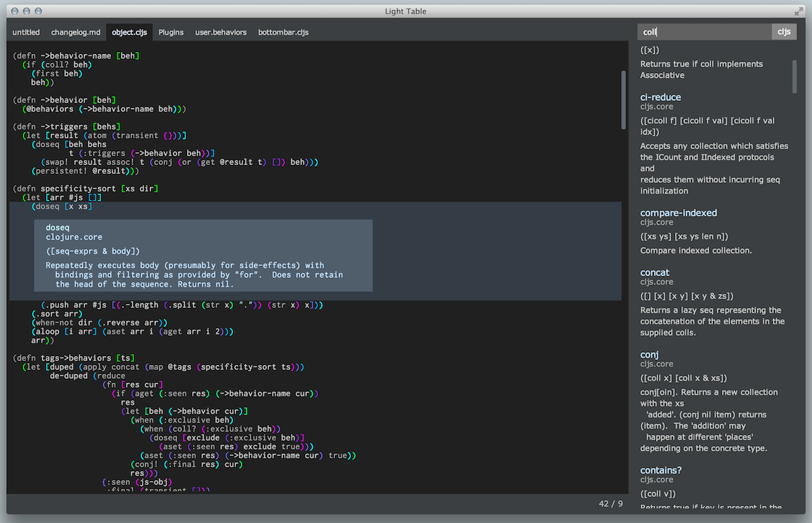The width and height of the screenshot is (812, 523).
Task: Select the Plugins tab
Action: [171, 32]
